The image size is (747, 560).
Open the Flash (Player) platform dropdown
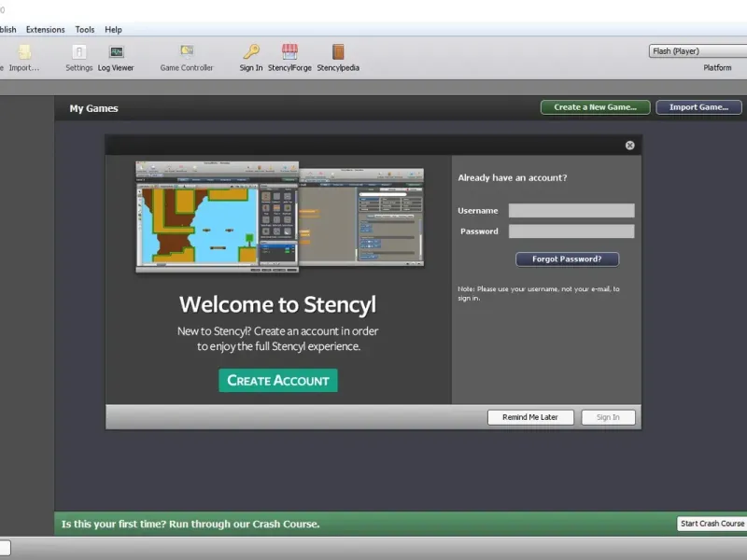tap(698, 51)
